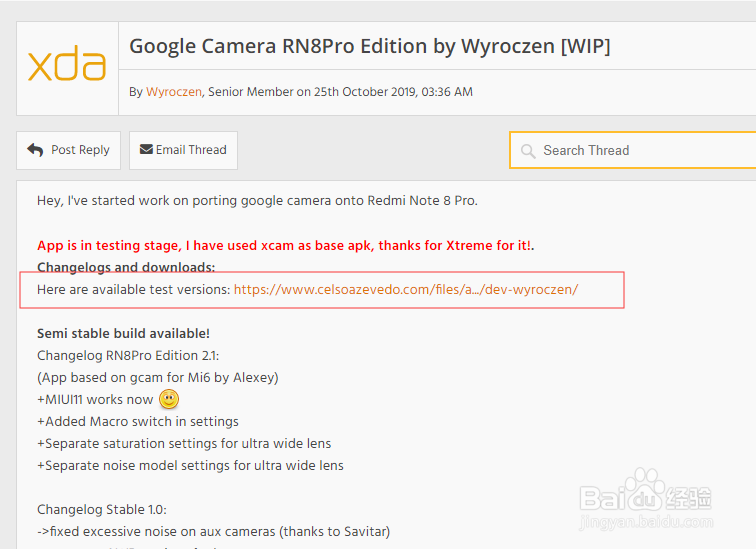Click the MIUI11 works now text
Viewport: 756px width, 549px height.
coord(95,400)
